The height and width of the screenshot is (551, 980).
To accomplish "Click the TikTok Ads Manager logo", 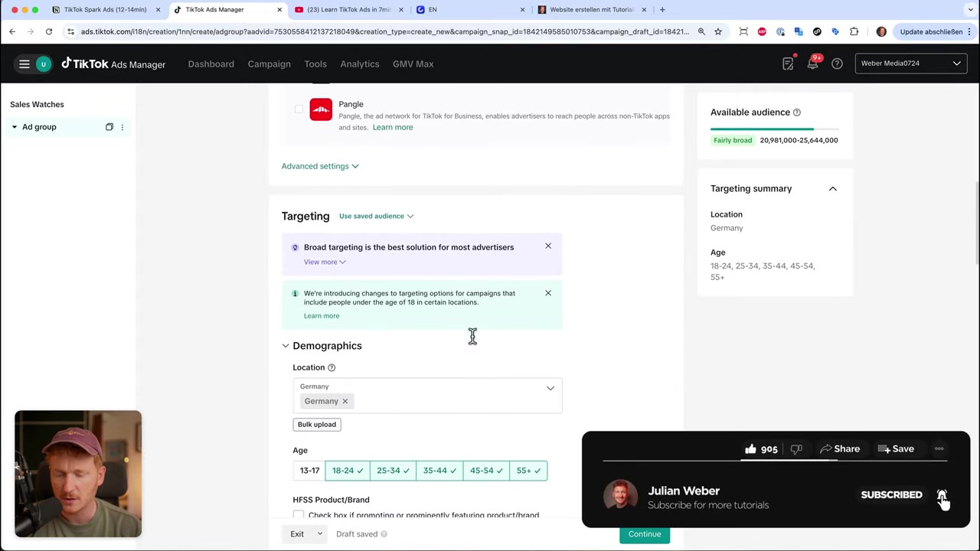I will [x=113, y=64].
